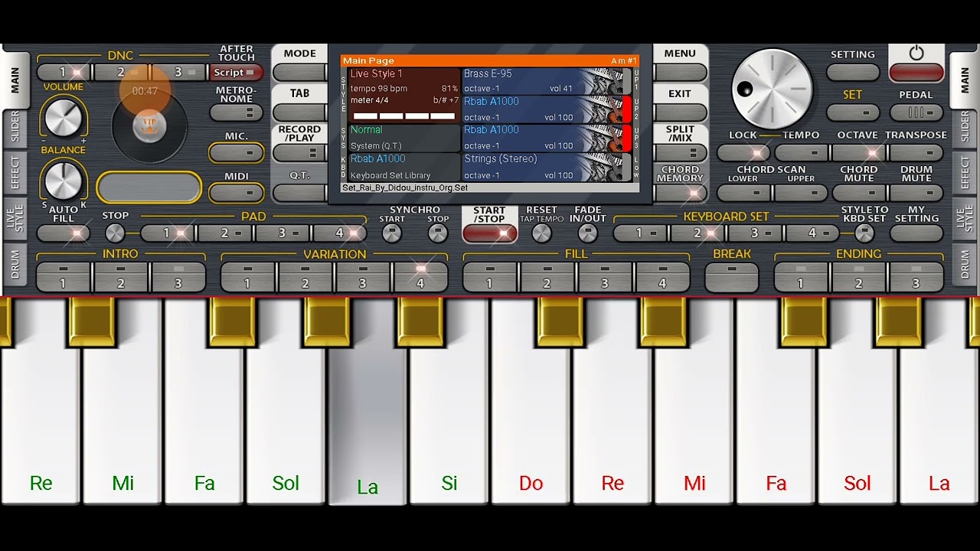Trigger PAD 1
This screenshot has width=980, height=551.
click(168, 233)
